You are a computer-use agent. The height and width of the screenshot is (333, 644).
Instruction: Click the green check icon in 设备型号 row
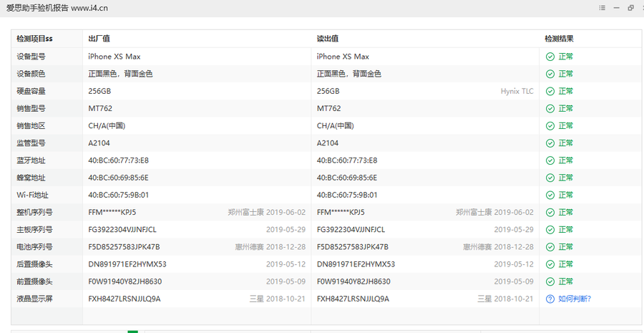[x=550, y=57]
